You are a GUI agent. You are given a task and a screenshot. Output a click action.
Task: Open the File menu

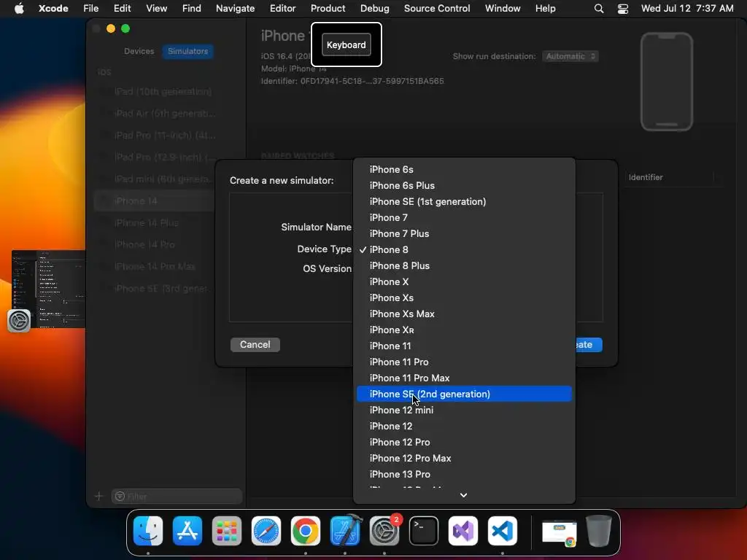(91, 8)
